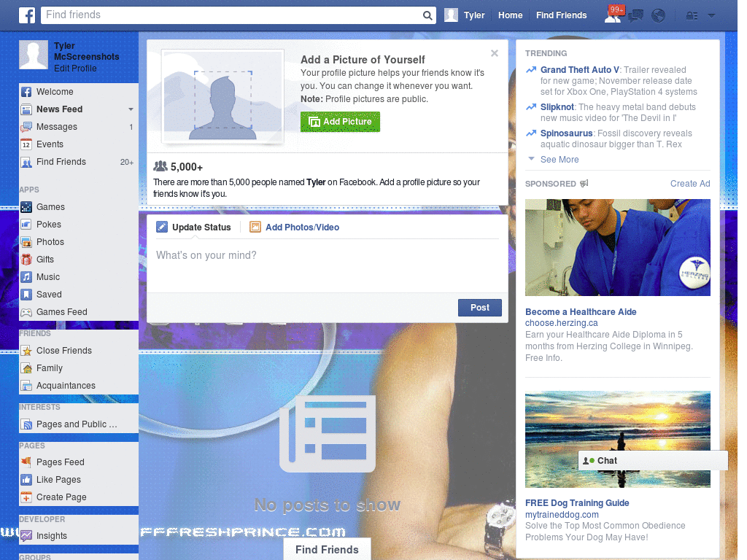This screenshot has height=560, width=747.
Task: Click the Insights chart icon
Action: [x=27, y=536]
